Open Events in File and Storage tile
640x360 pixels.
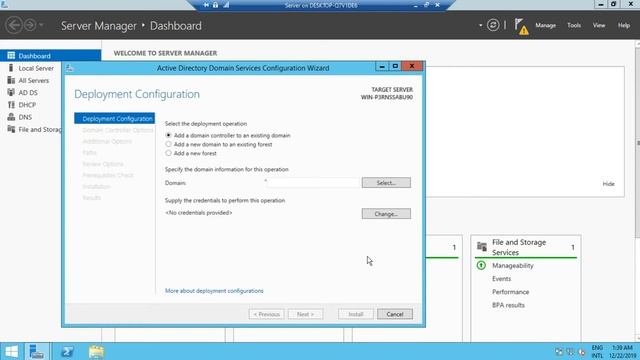pyautogui.click(x=501, y=279)
